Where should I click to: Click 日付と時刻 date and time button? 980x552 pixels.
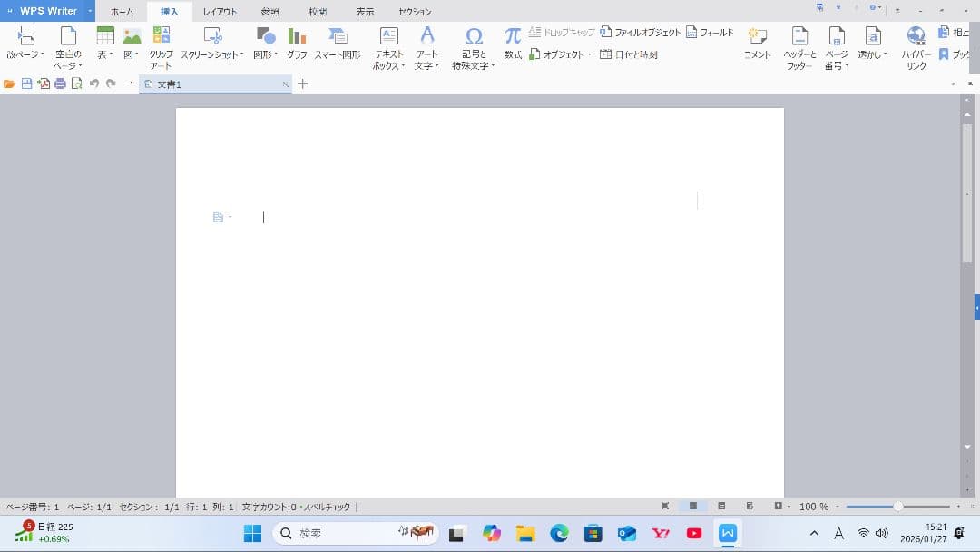click(x=629, y=54)
